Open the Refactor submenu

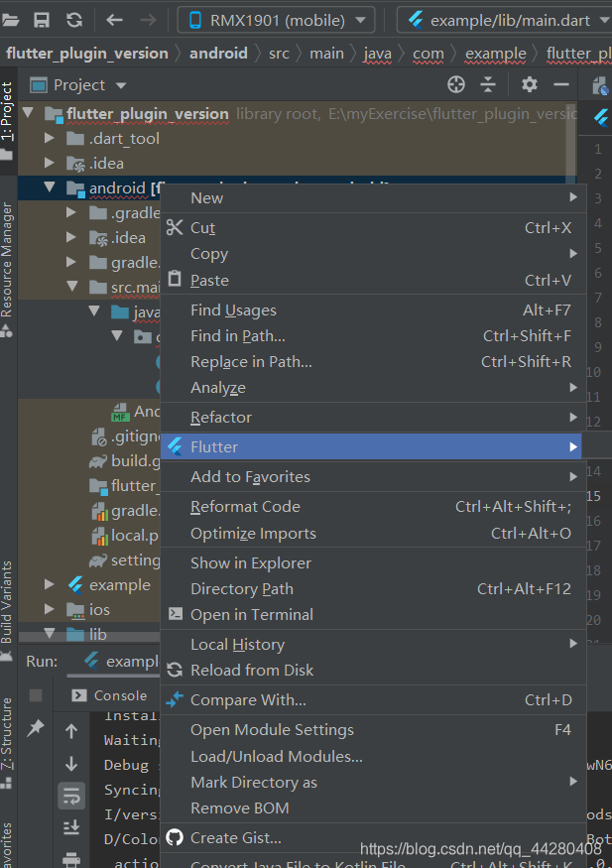point(373,418)
